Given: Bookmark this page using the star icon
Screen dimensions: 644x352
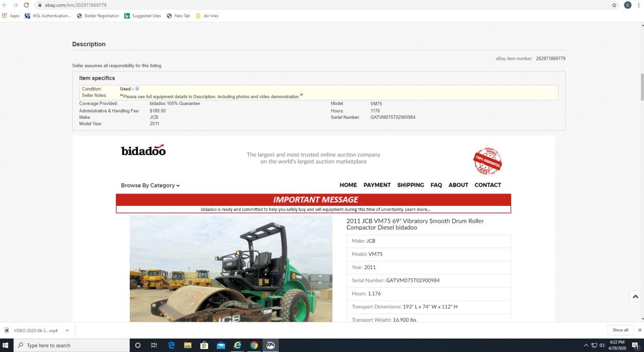Looking at the screenshot, I should [x=614, y=5].
